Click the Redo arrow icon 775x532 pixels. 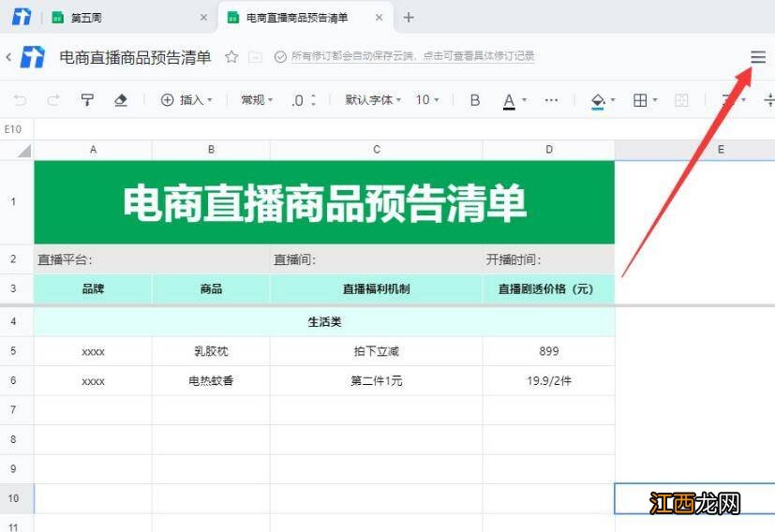click(x=53, y=100)
